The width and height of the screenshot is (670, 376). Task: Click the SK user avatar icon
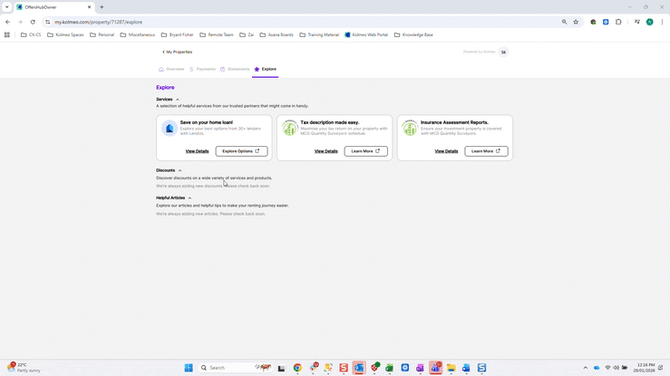coord(503,52)
